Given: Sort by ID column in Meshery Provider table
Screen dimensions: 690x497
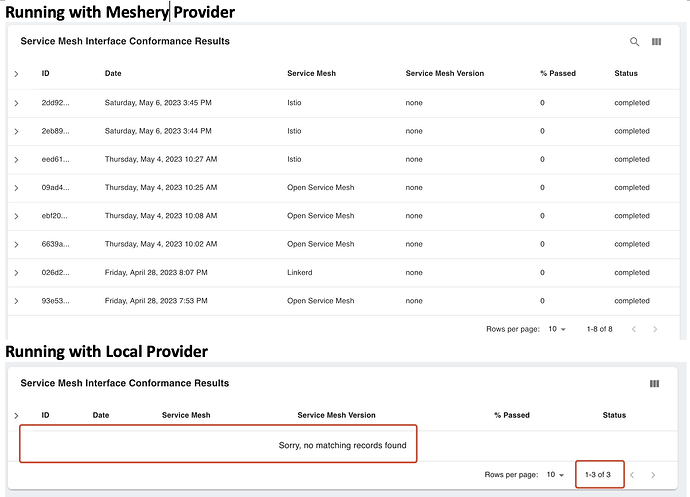Looking at the screenshot, I should click(45, 73).
